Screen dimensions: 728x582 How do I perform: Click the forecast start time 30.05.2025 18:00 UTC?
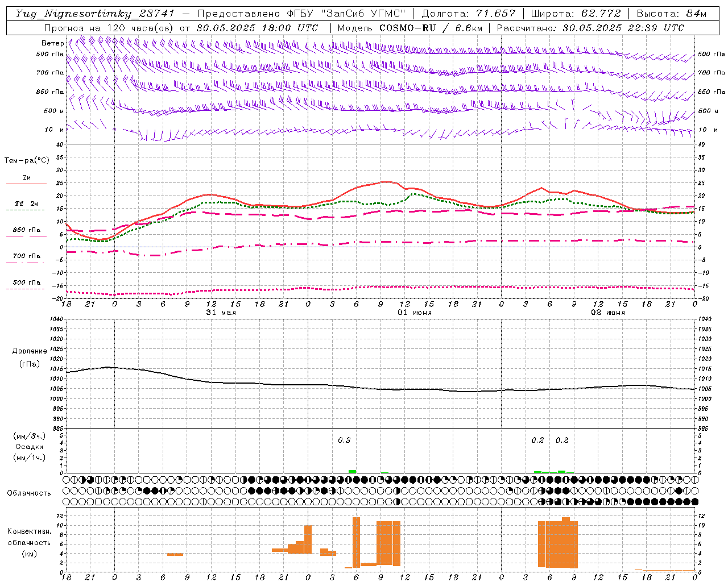[x=257, y=28]
